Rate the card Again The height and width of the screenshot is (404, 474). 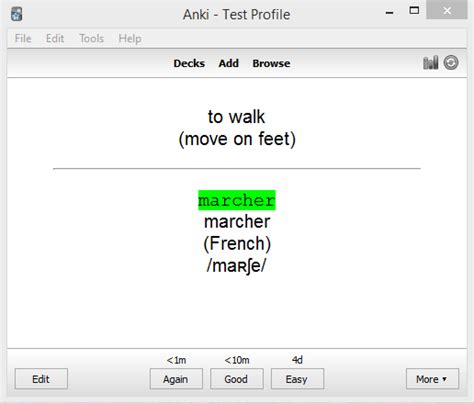coord(176,379)
